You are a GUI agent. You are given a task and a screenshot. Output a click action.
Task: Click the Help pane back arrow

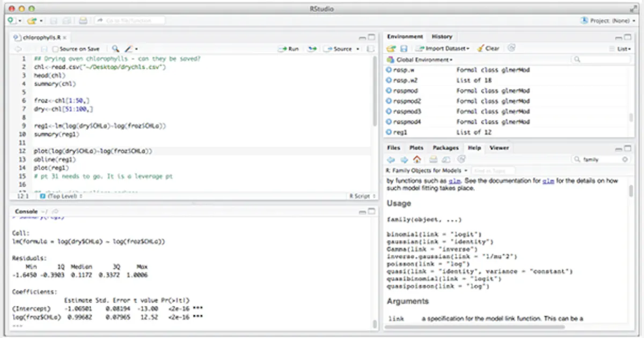pyautogui.click(x=391, y=159)
